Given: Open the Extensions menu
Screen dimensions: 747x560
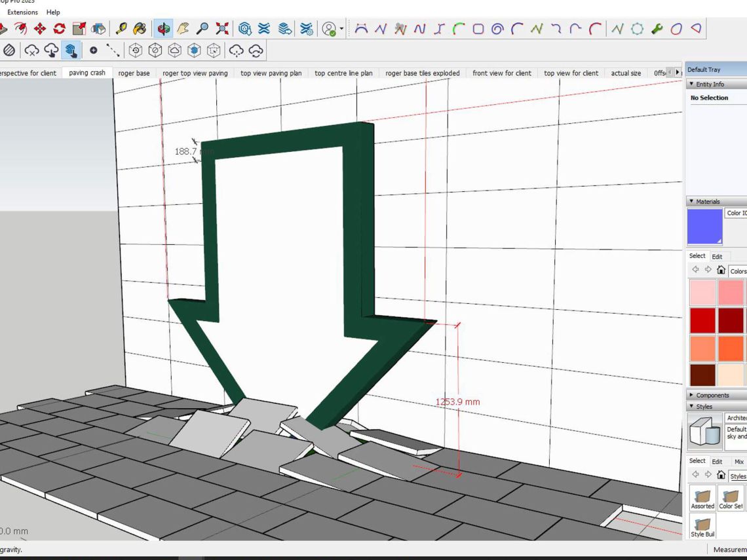Looking at the screenshot, I should [22, 12].
